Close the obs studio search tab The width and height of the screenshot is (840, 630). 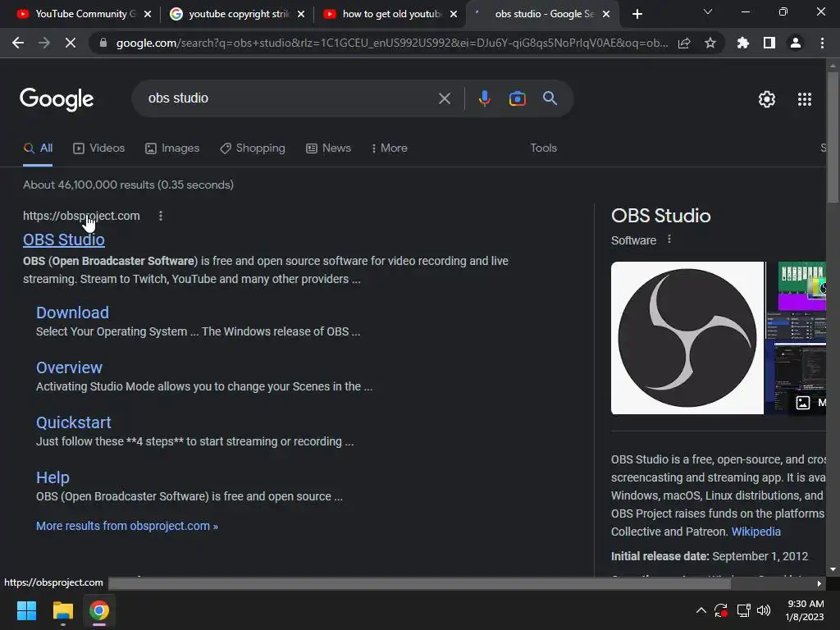[606, 14]
